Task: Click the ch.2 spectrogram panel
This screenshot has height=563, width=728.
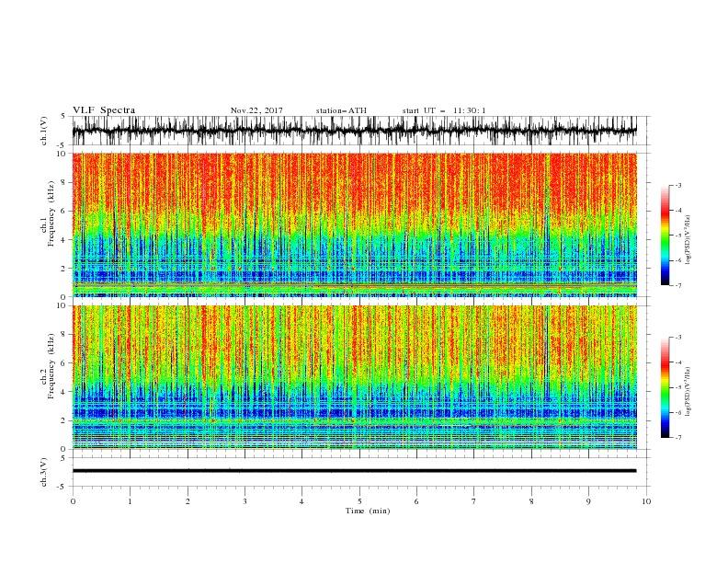Action: pos(354,377)
